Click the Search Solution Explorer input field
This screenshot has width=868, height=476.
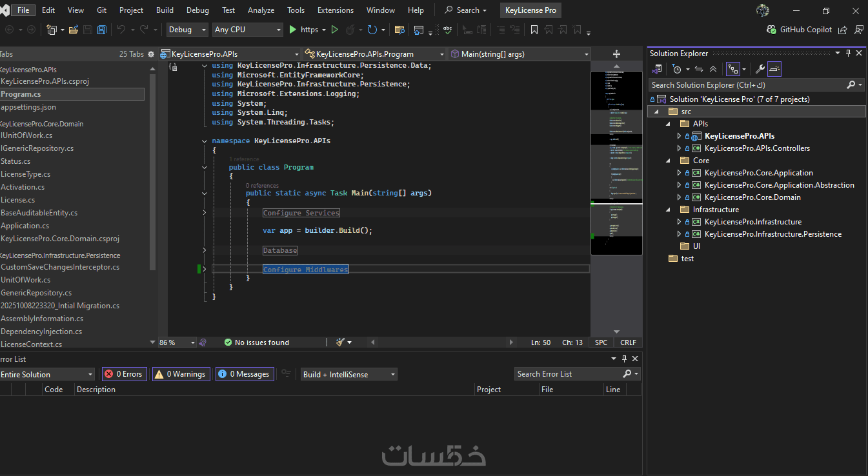pyautogui.click(x=747, y=85)
